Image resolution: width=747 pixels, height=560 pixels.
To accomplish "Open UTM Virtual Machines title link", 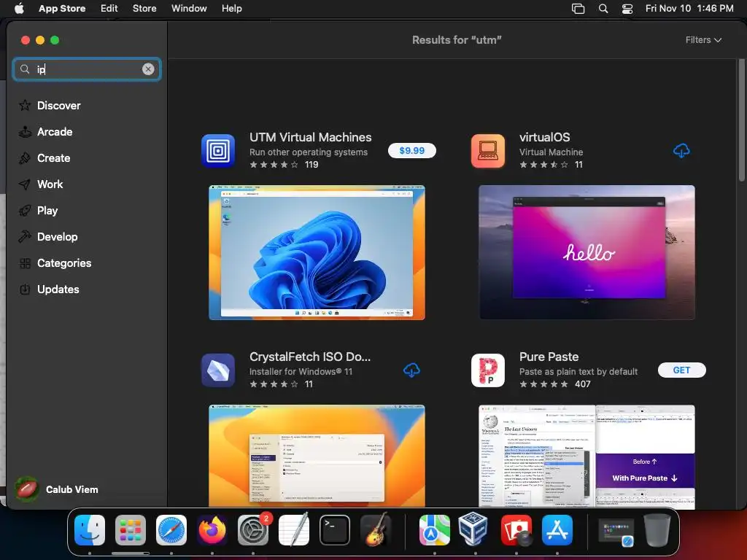I will pyautogui.click(x=311, y=137).
